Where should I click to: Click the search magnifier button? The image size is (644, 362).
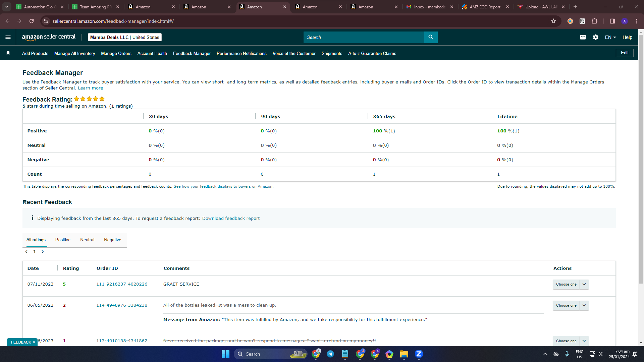click(x=431, y=37)
